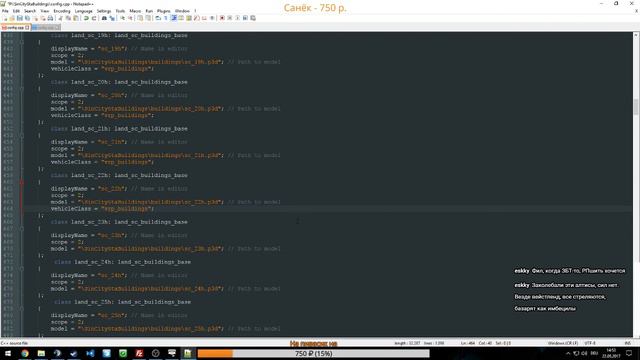Click the vertical scrollbar thumb in the editor
Viewport: 640px width, 360px height.
pos(636,107)
